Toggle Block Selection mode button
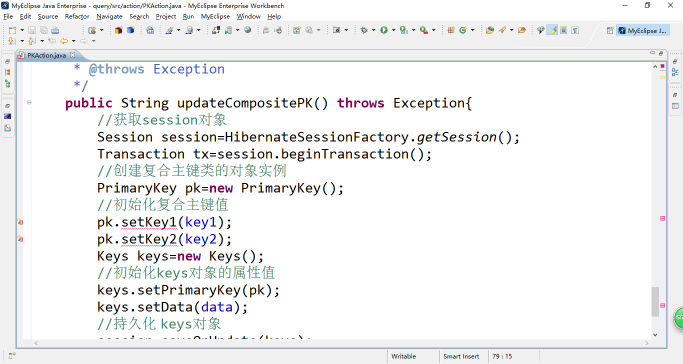This screenshot has width=683, height=364. tap(563, 30)
